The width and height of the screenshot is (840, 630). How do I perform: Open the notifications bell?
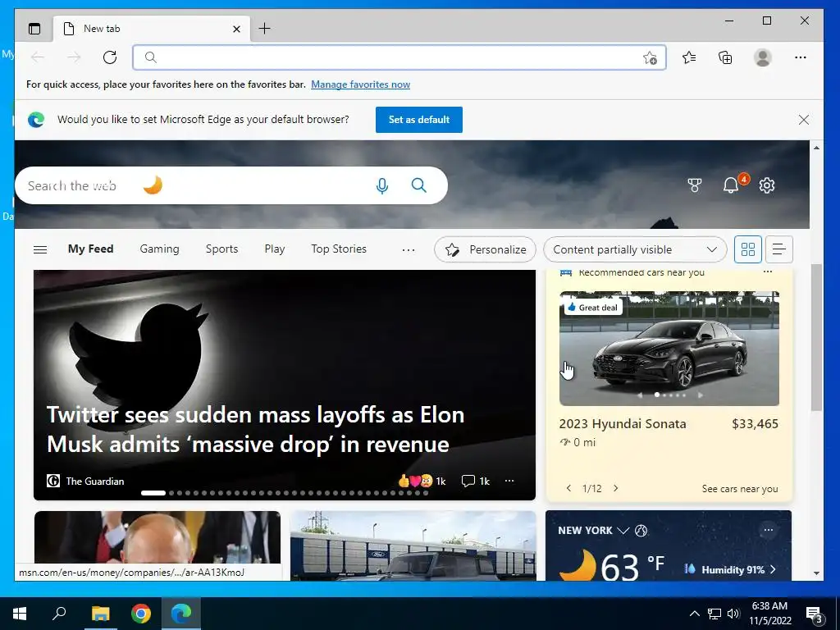click(x=731, y=185)
